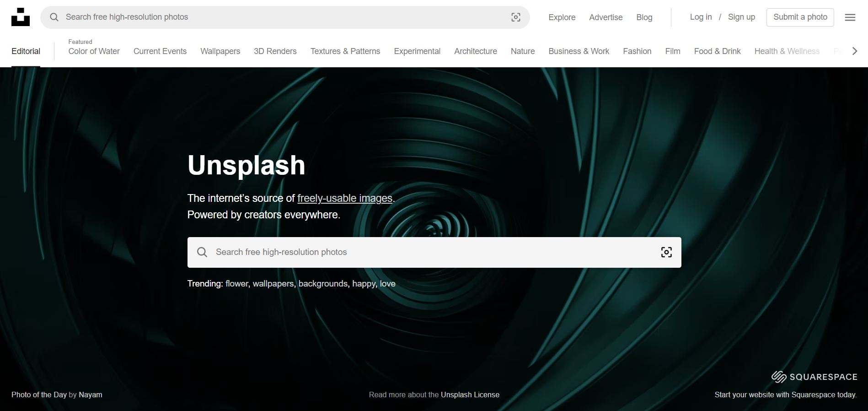Focus the top search photos field
Screen dimensions: 868x411
(285, 17)
